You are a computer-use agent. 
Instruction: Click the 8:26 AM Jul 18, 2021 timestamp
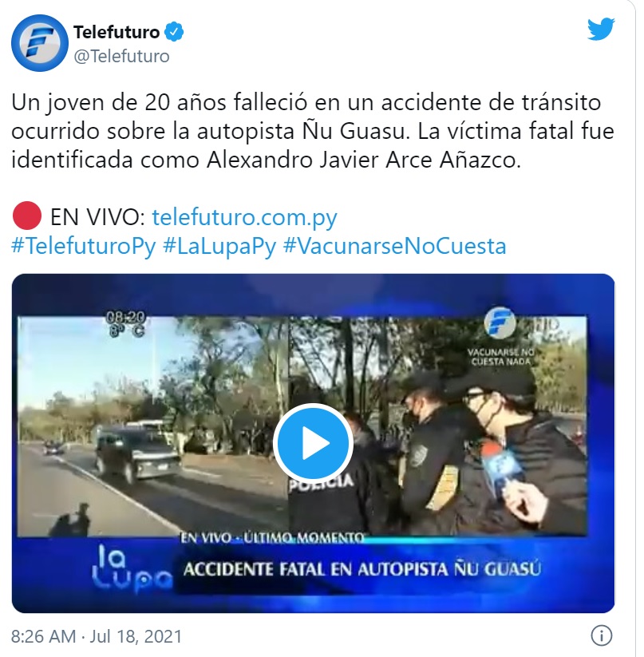[97, 636]
